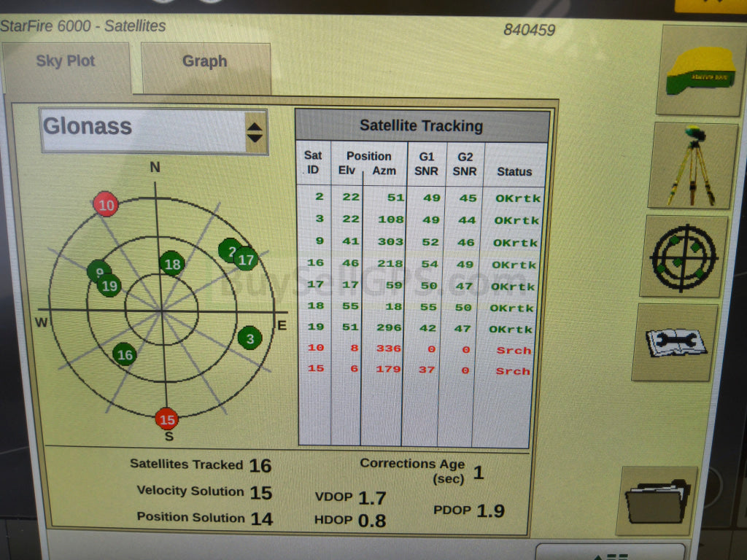Screen dimensions: 747x560
Task: Select red satellite 10 on sky plot
Action: [x=106, y=205]
